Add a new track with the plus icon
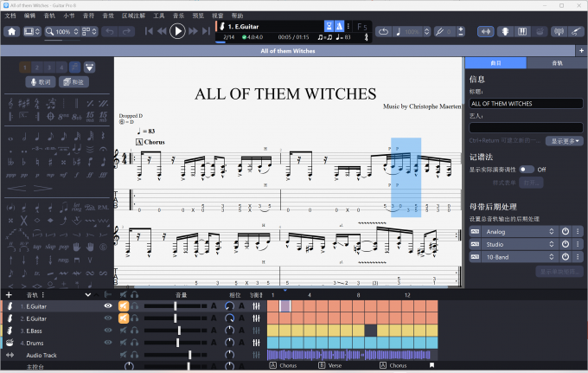 [9, 295]
